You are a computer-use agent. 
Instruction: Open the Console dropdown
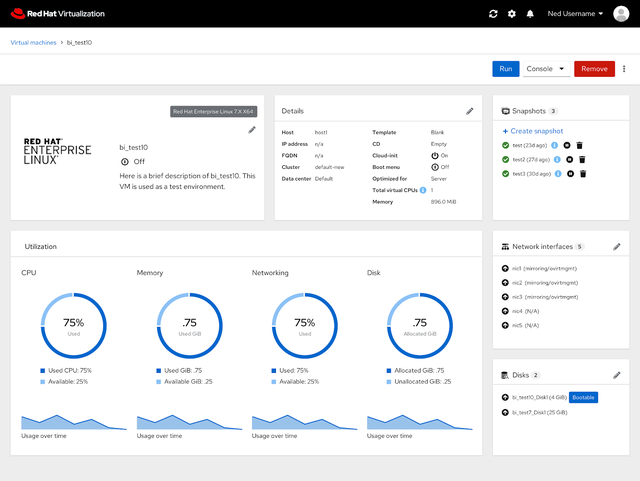546,69
